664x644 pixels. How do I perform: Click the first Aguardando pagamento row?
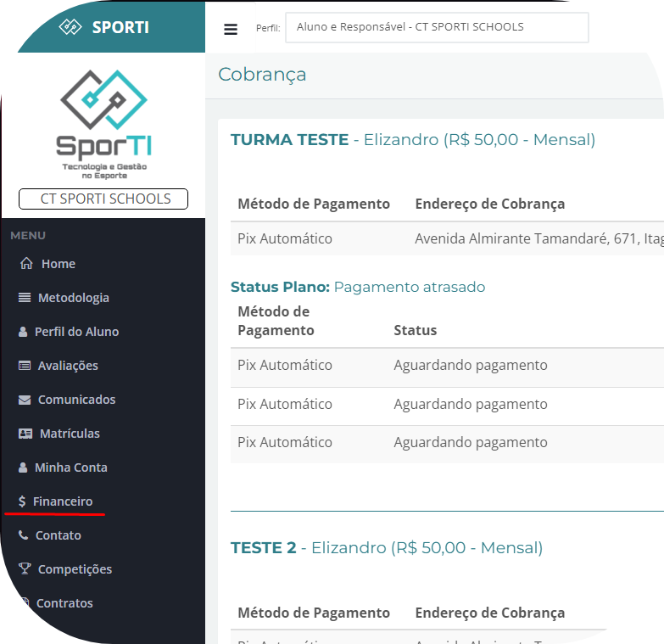click(x=470, y=365)
